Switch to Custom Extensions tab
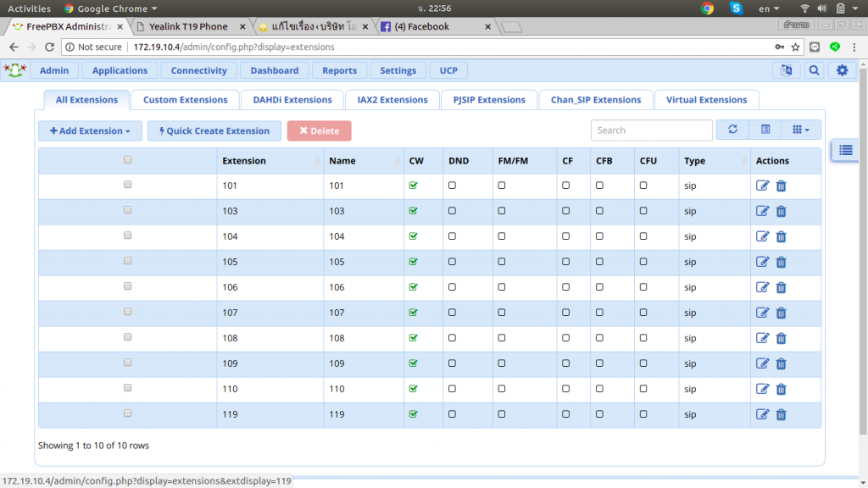The height and width of the screenshot is (488, 868). coord(186,100)
